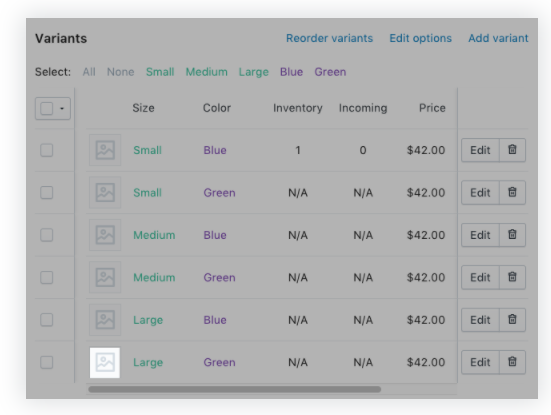The image size is (551, 415).
Task: Click trash icon for Small Green variant
Action: (x=512, y=193)
